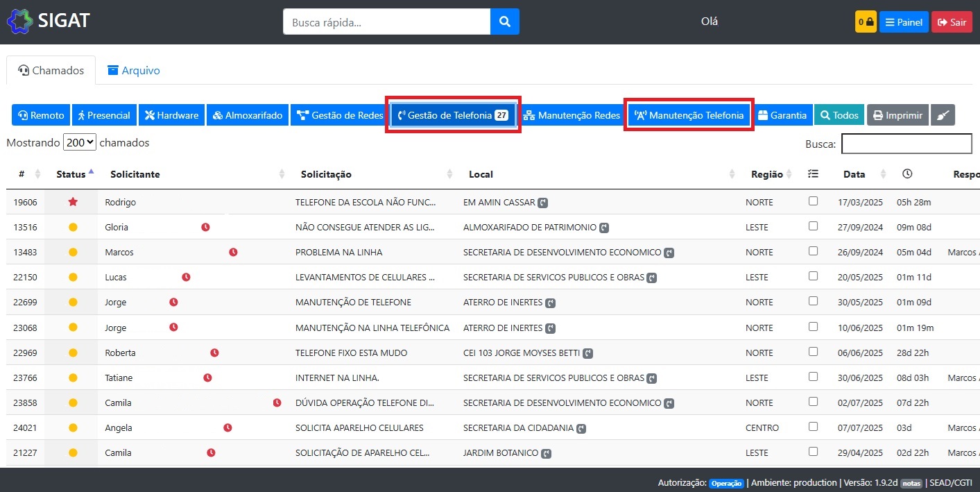This screenshot has height=492, width=980.
Task: Select the checkbox on ticket 13483 row
Action: [813, 251]
